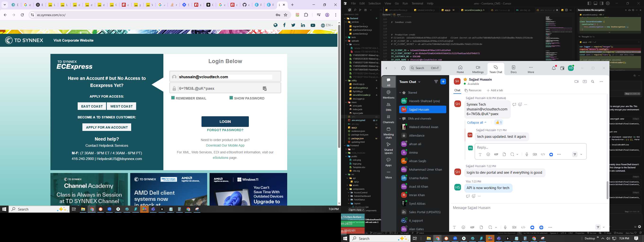The width and height of the screenshot is (644, 242).
Task: Click the text formatting T icon in bottom toolbar
Action: [454, 227]
